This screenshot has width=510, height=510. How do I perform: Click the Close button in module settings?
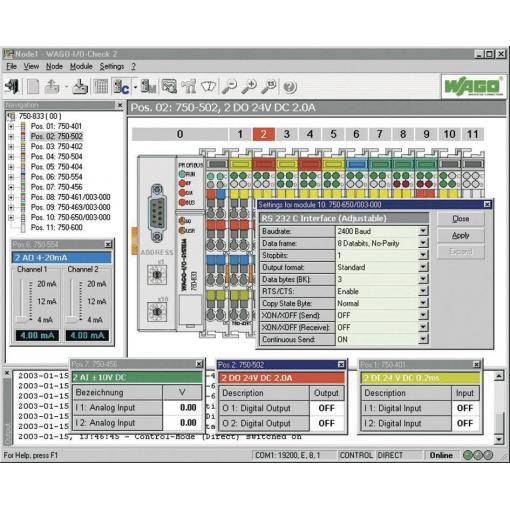pyautogui.click(x=461, y=219)
